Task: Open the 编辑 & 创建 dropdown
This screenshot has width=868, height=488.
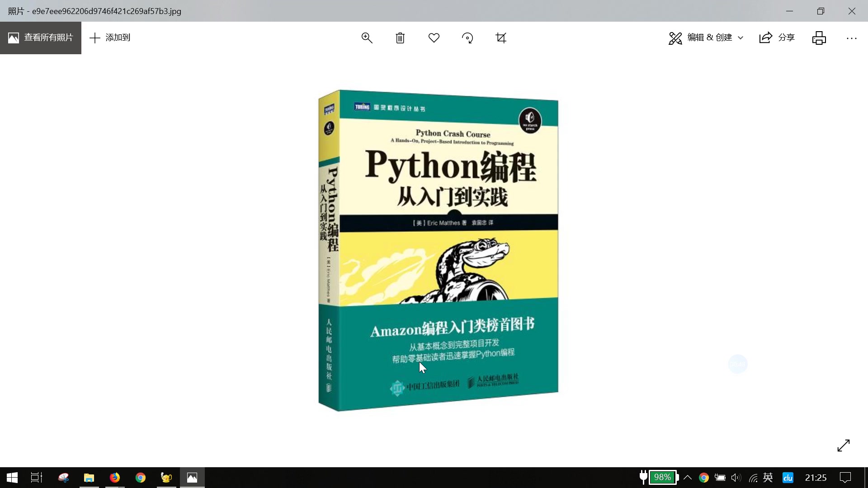Action: click(706, 38)
